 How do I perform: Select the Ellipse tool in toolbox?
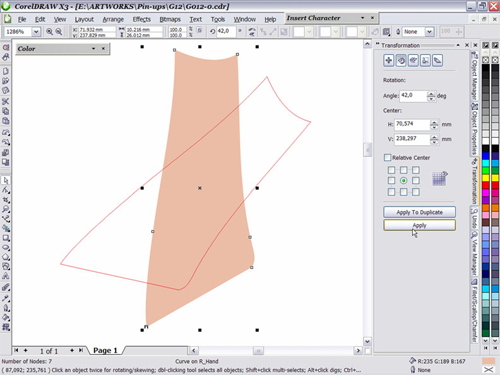(x=6, y=248)
